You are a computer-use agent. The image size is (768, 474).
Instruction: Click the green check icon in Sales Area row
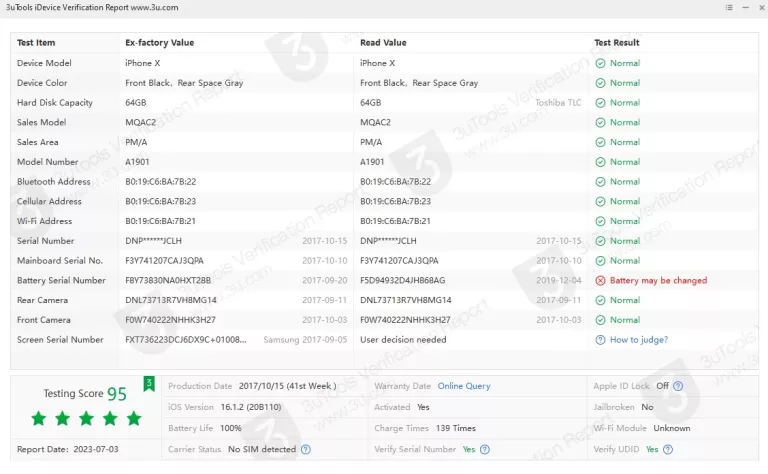click(x=600, y=142)
